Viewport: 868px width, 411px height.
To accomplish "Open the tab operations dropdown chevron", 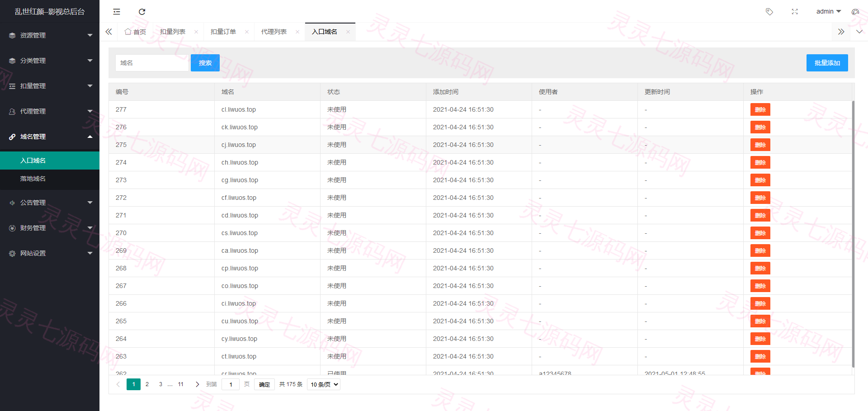I will pos(859,32).
